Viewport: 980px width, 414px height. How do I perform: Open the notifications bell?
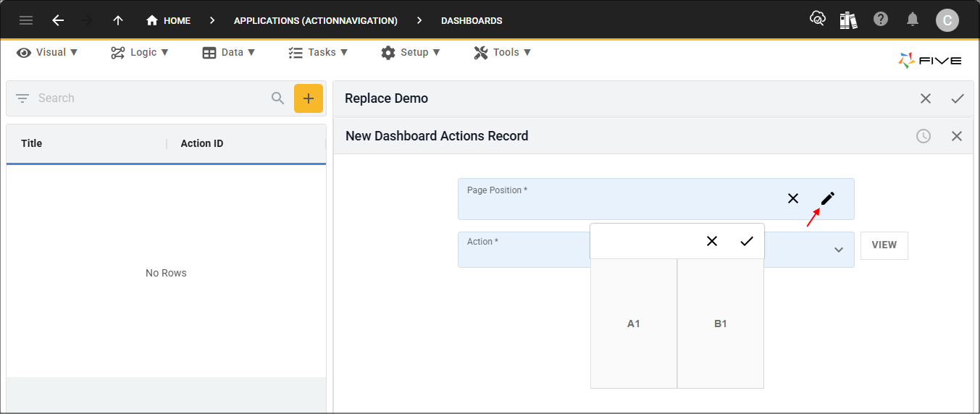913,20
